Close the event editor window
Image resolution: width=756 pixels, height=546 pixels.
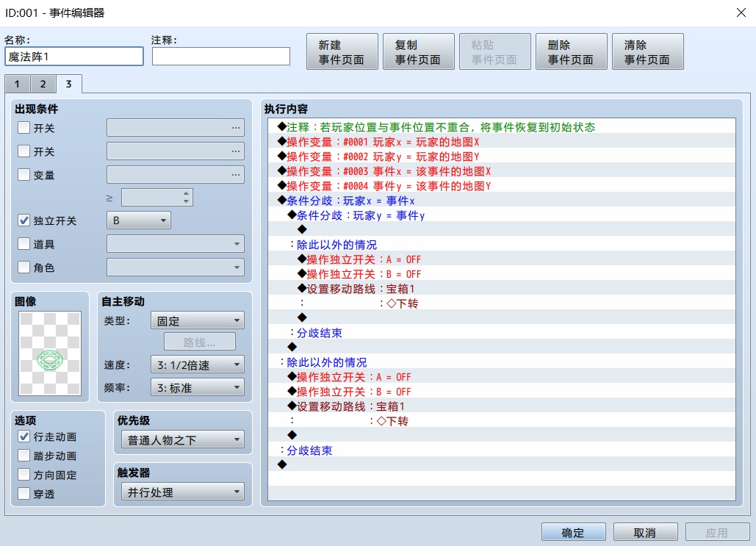pyautogui.click(x=741, y=12)
